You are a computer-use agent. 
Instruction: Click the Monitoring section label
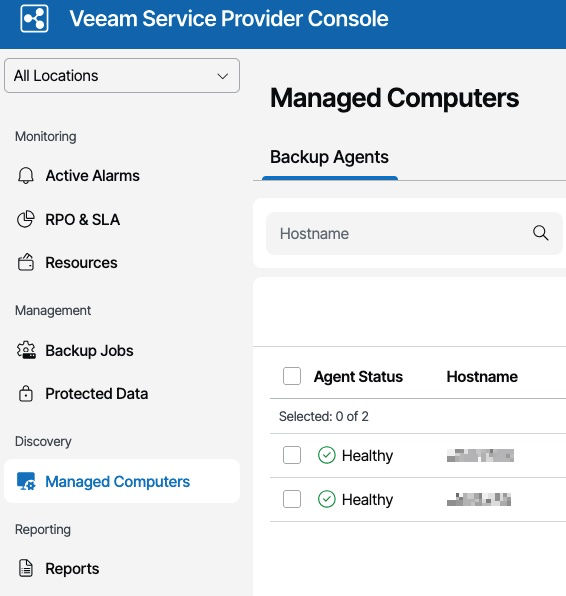(46, 136)
